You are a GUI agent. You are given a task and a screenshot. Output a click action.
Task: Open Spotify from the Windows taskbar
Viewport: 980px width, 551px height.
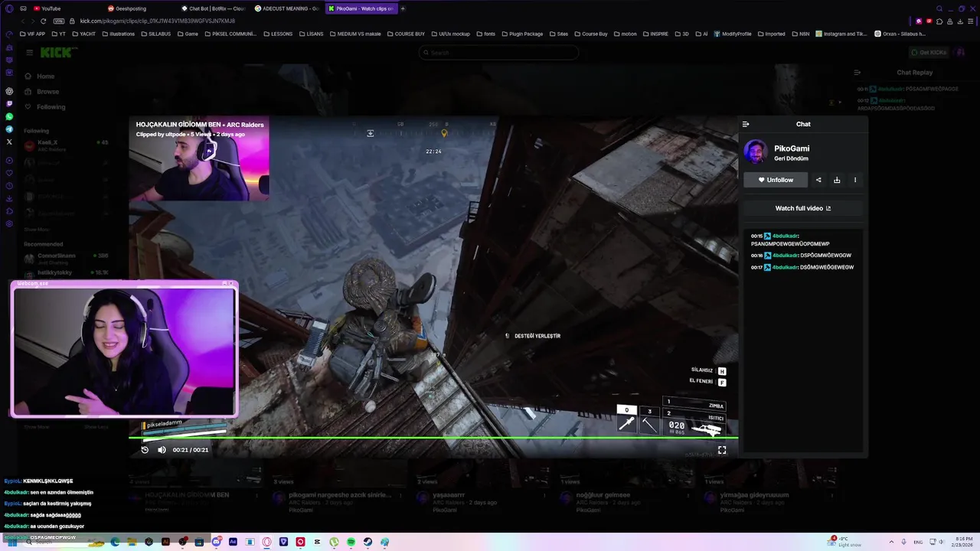pyautogui.click(x=351, y=542)
